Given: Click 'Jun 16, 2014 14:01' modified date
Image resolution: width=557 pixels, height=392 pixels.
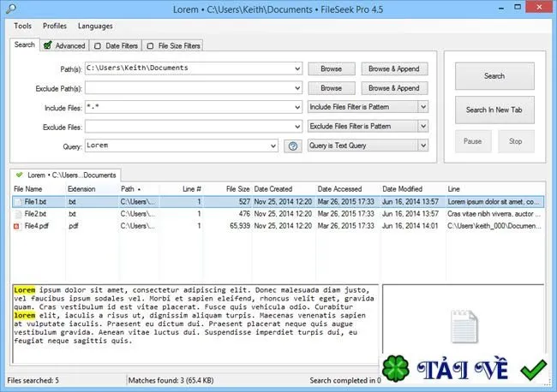Looking at the screenshot, I should coord(410,226).
